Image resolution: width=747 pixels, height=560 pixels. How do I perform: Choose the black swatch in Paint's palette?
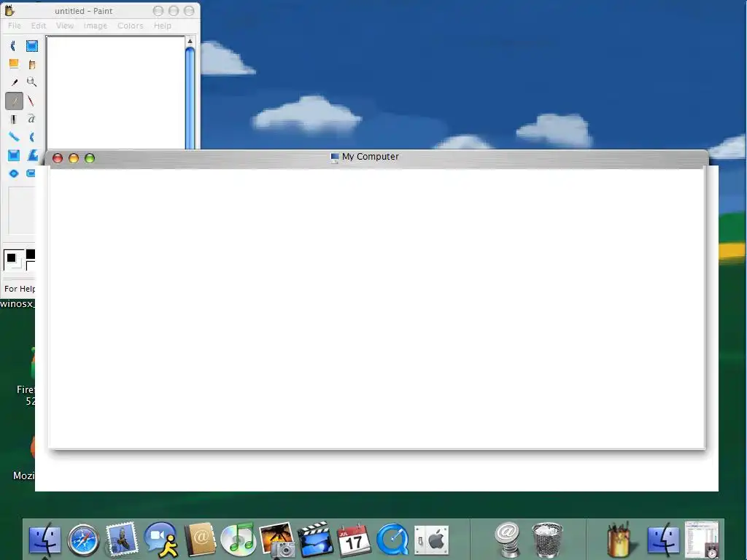[31, 254]
